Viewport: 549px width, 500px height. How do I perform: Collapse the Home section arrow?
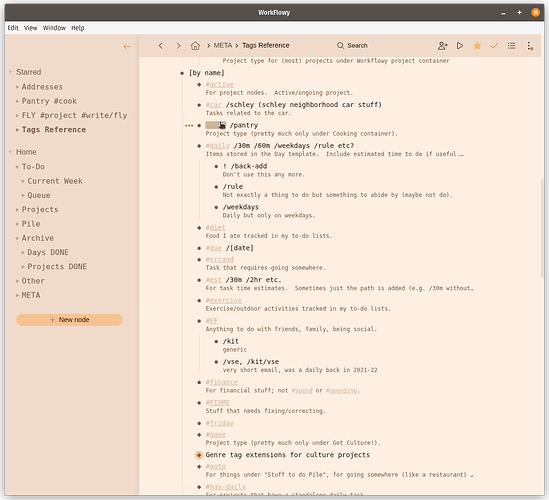pyautogui.click(x=11, y=152)
